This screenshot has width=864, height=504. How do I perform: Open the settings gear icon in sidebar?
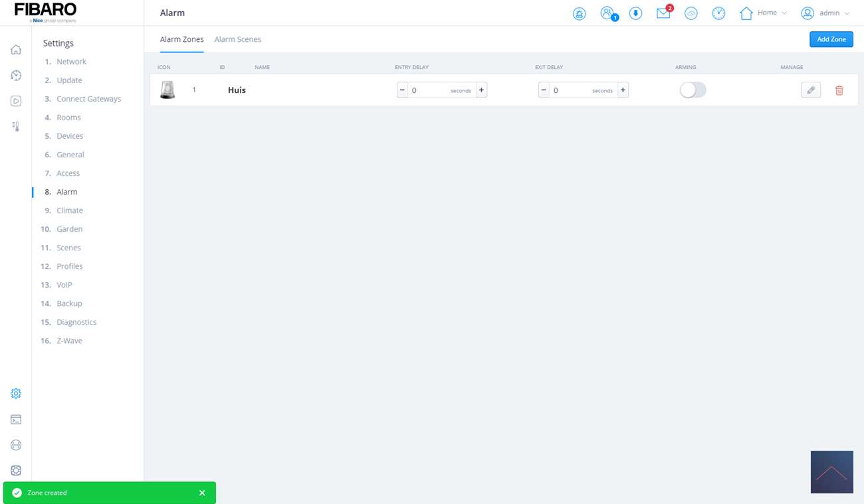pos(16,393)
